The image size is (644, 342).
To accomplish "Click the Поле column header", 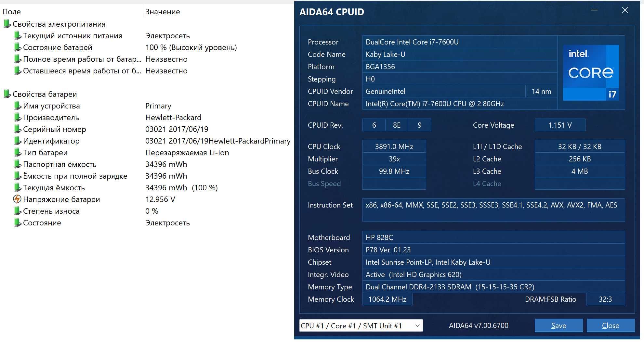I will tap(12, 12).
